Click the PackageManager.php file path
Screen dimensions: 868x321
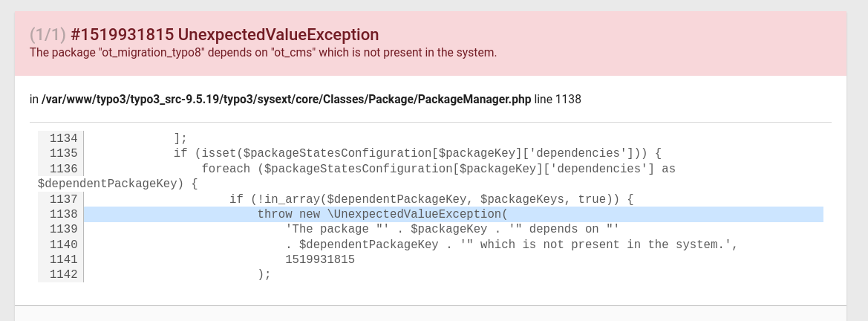coord(286,99)
